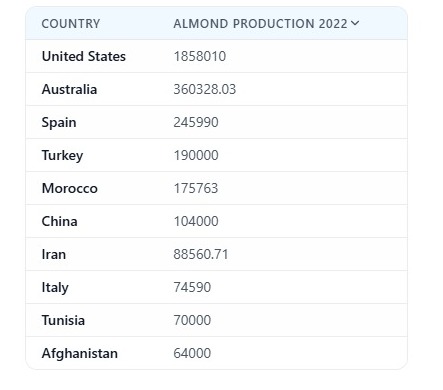
Task: Click on Turkey in the table
Action: pyautogui.click(x=62, y=156)
